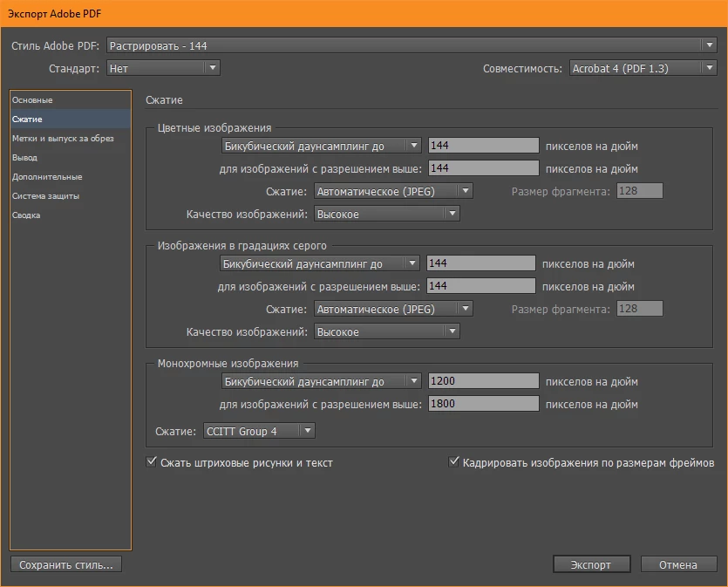
Task: Toggle Кадрировать изображения по размерам фреймов checkbox
Action: point(453,461)
